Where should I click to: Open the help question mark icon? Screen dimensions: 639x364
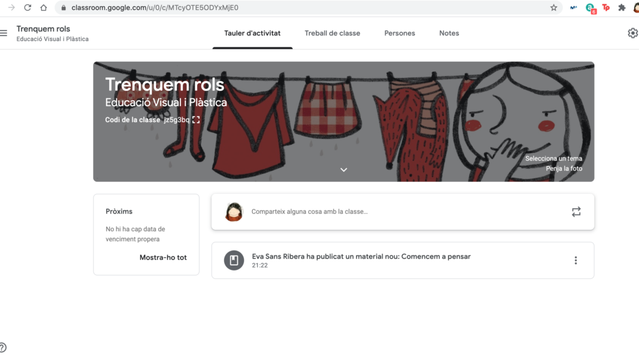click(2, 348)
